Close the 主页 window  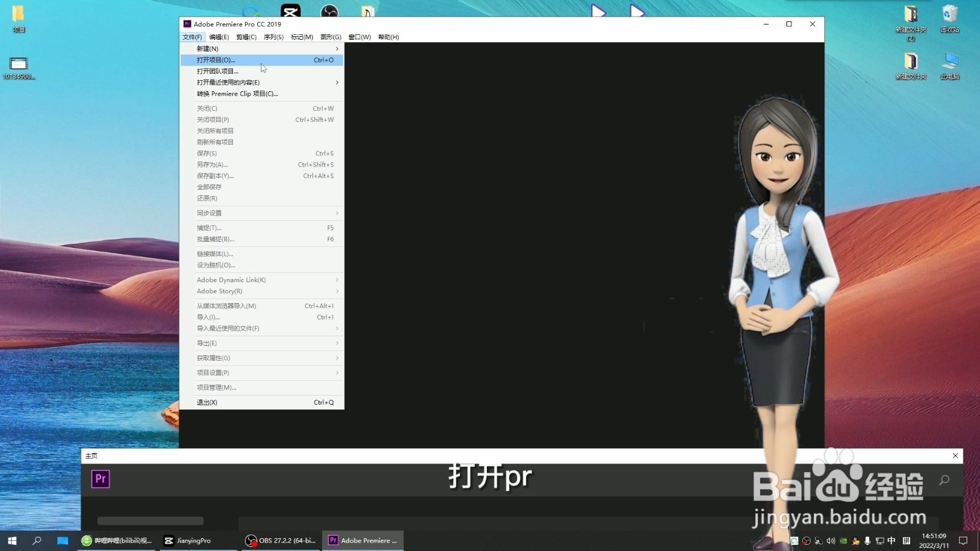956,455
